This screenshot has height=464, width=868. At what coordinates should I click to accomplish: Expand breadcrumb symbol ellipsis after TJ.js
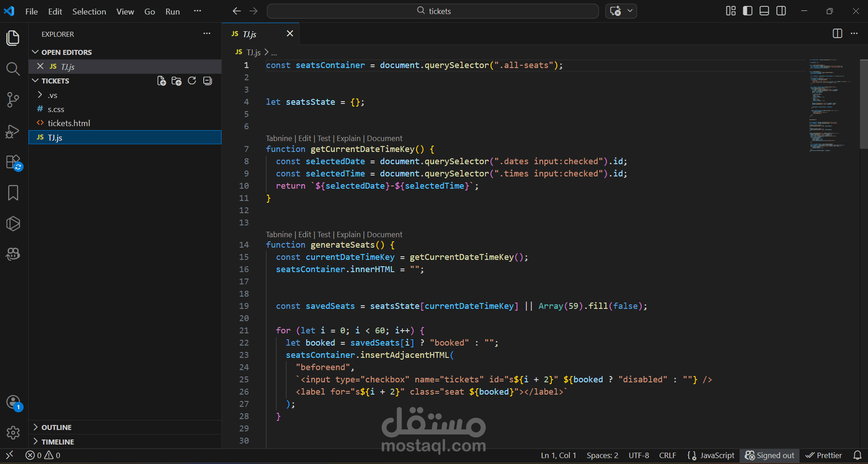[274, 53]
